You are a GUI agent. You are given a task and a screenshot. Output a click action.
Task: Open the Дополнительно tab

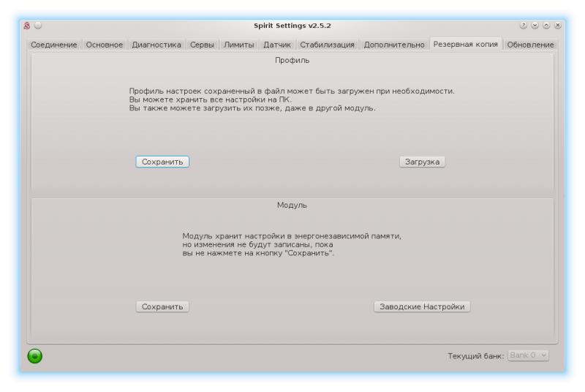(x=394, y=45)
